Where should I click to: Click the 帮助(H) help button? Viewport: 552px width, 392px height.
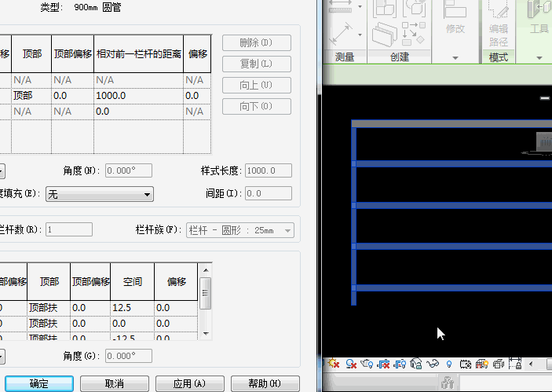[x=263, y=383]
